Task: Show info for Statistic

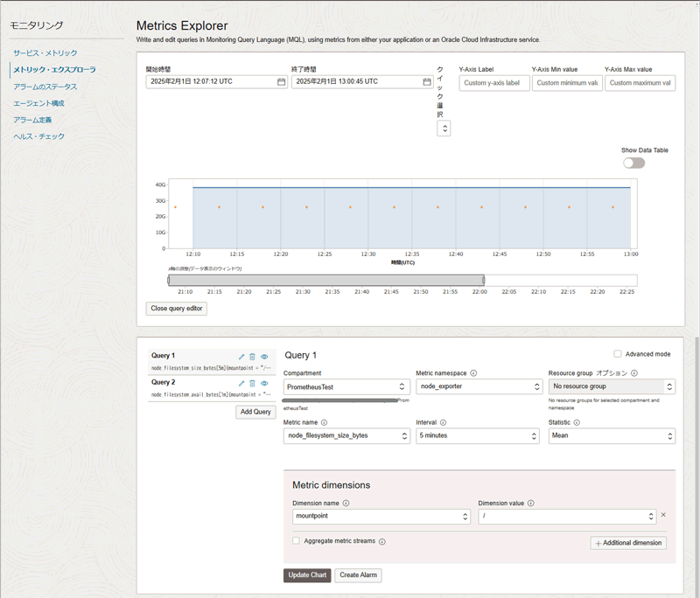Action: point(577,422)
